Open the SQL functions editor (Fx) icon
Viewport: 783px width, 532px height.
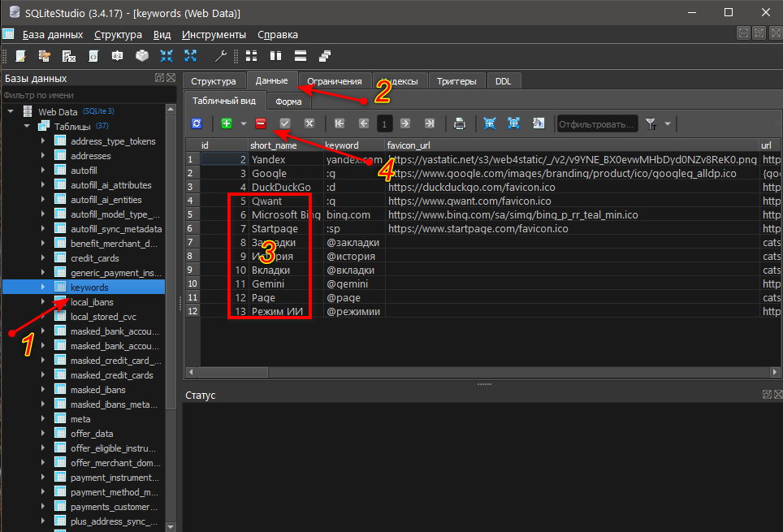[x=69, y=56]
